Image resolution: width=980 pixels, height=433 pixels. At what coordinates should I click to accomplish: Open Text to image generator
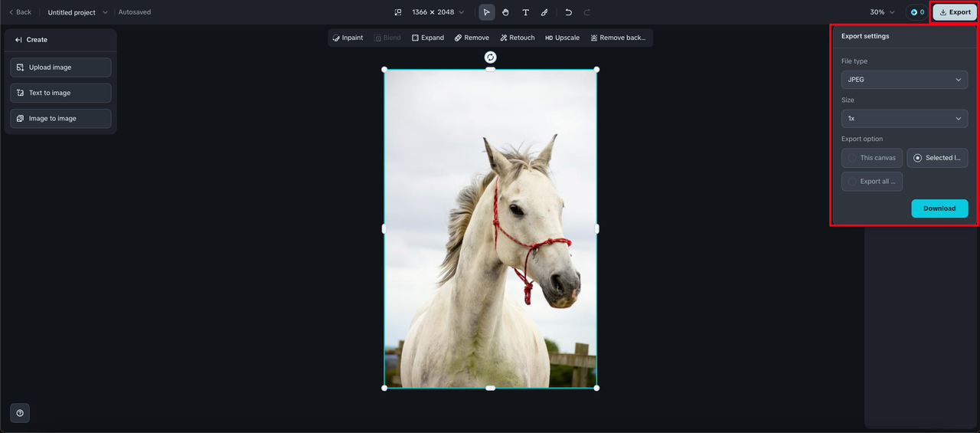(60, 93)
